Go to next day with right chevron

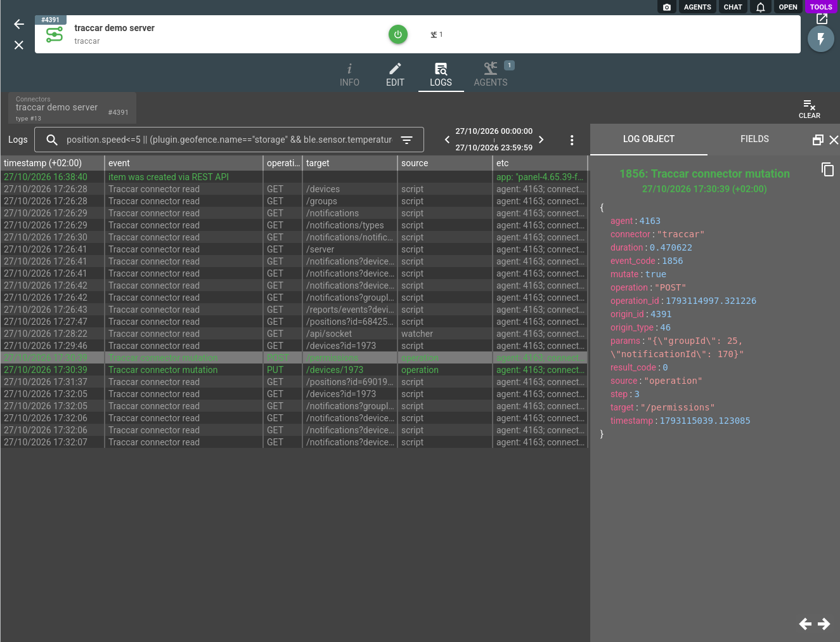pyautogui.click(x=541, y=140)
